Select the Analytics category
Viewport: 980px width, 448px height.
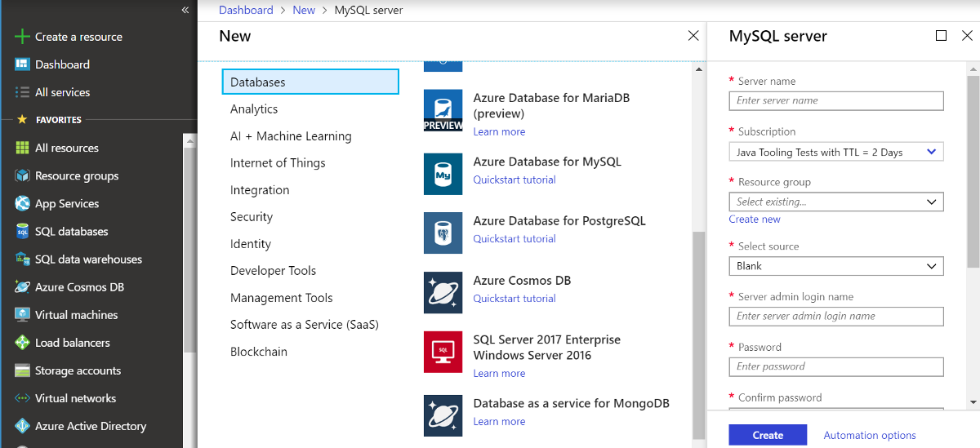point(254,109)
